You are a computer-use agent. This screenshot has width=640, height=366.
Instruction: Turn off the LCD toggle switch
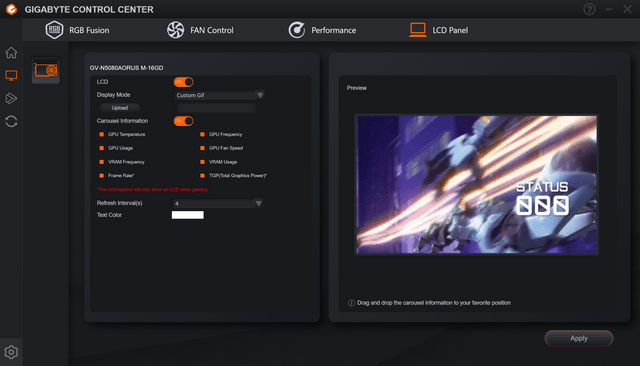click(x=184, y=82)
